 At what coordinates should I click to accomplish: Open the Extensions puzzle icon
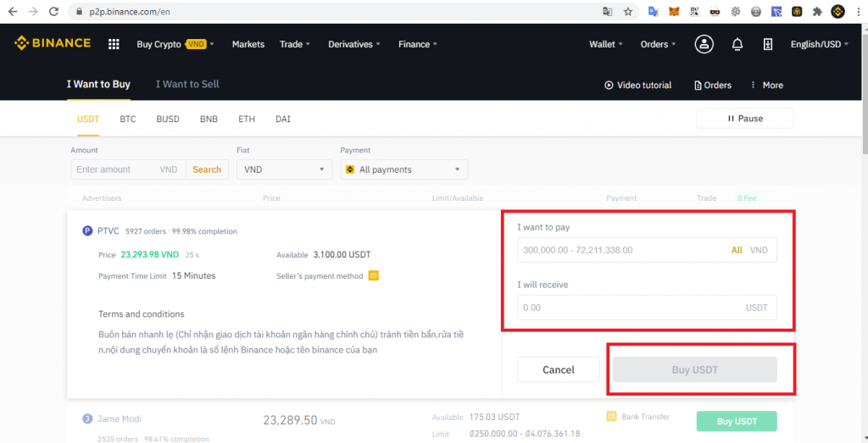pos(817,11)
